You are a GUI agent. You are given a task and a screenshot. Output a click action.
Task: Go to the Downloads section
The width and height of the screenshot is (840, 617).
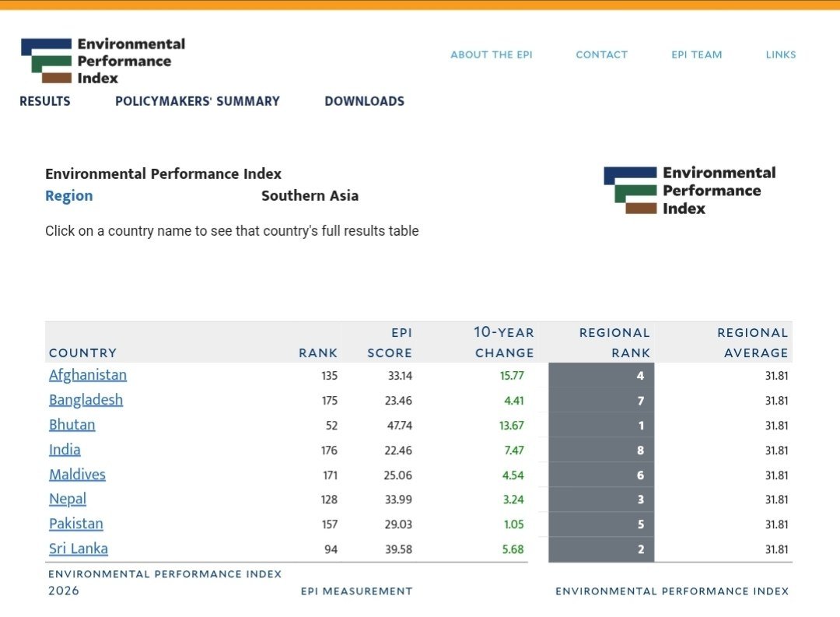[364, 101]
